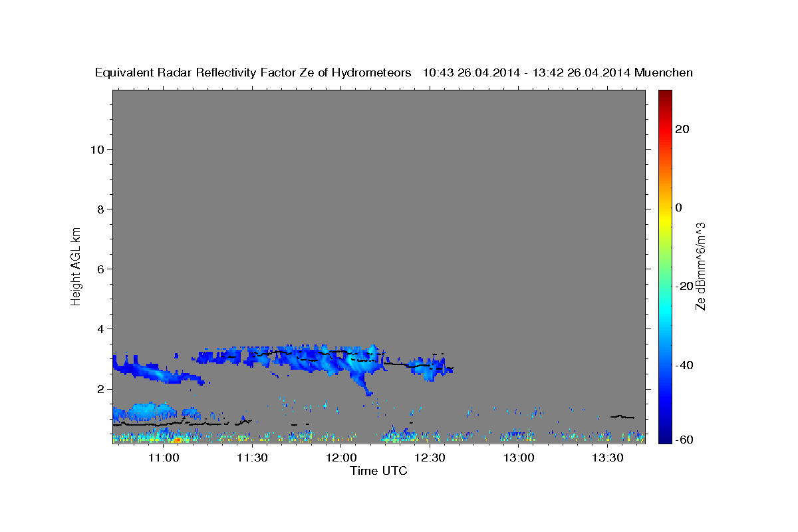
Task: Click the 13:00 time tick label
Action: coord(518,458)
